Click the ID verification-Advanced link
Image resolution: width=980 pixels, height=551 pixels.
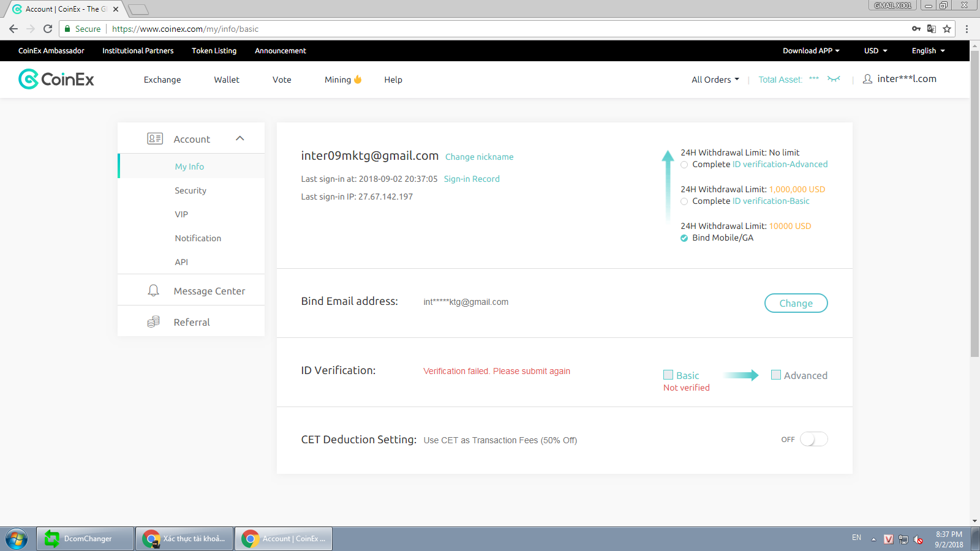pos(780,164)
